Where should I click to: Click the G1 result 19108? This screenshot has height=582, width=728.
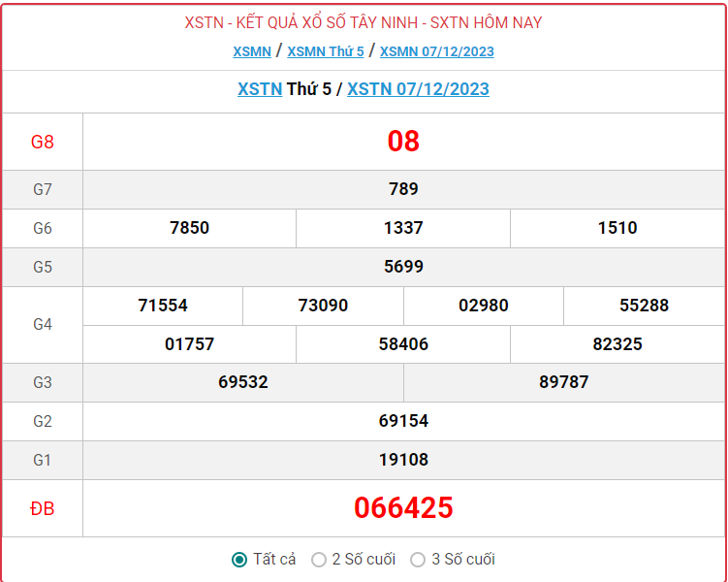point(403,460)
